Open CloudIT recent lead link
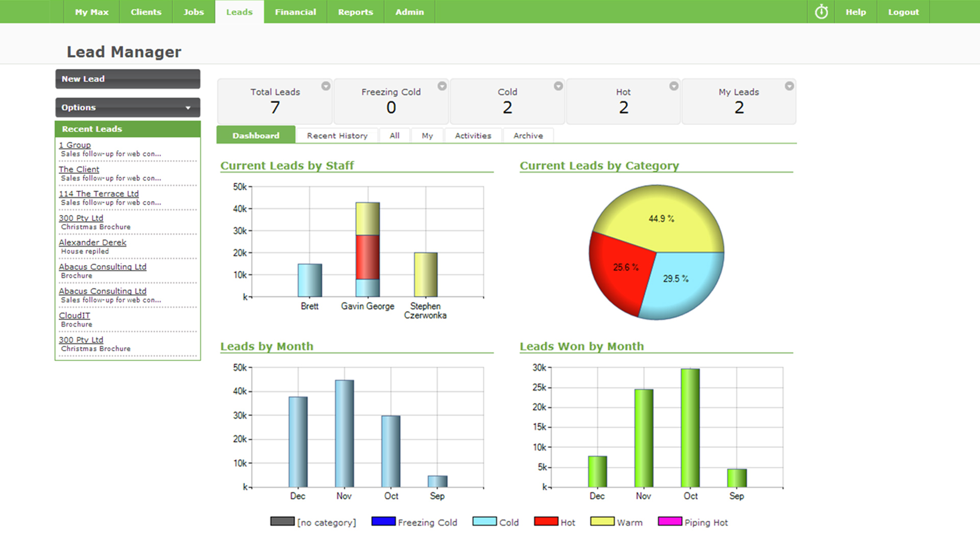980x551 pixels. pos(75,315)
